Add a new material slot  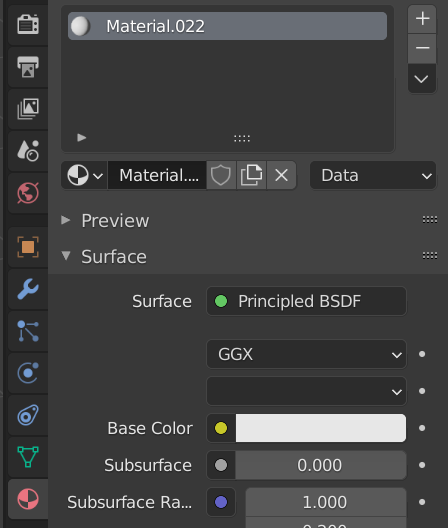click(422, 19)
